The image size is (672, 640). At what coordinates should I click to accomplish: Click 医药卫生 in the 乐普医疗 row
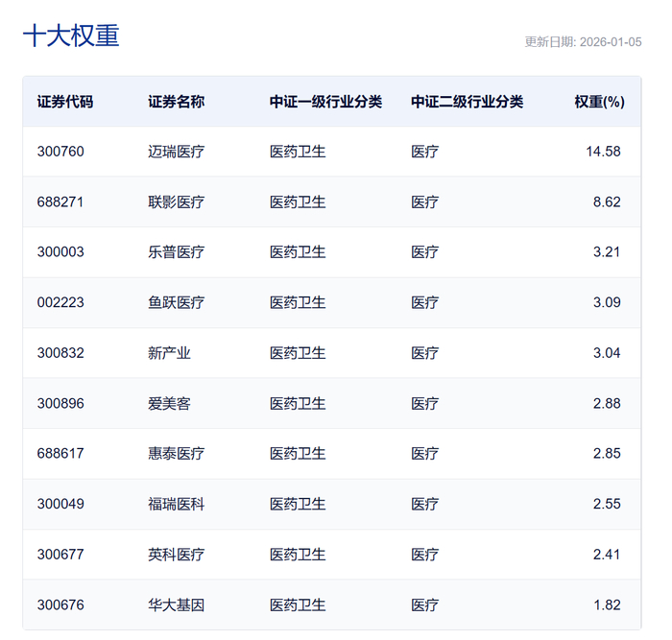click(x=298, y=252)
